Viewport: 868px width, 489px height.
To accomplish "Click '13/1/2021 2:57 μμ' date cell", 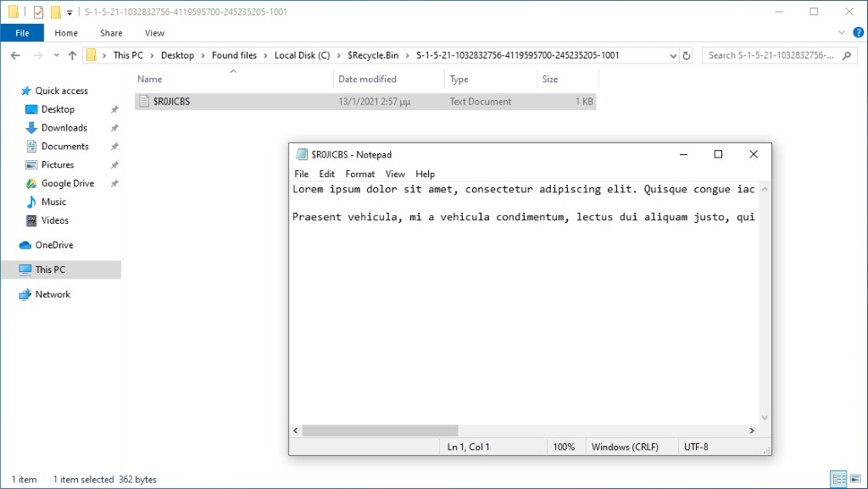I will (x=374, y=102).
